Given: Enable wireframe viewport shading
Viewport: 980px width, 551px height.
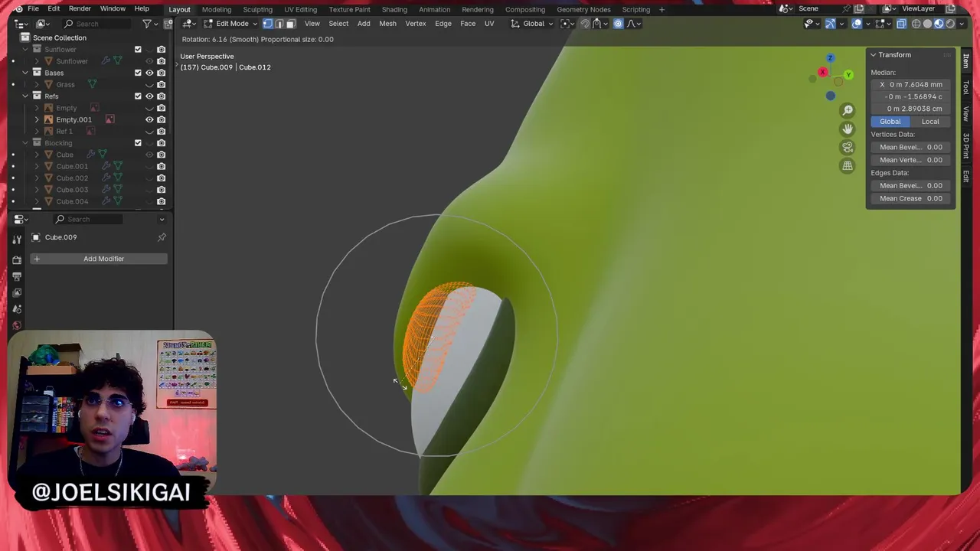Looking at the screenshot, I should 916,24.
